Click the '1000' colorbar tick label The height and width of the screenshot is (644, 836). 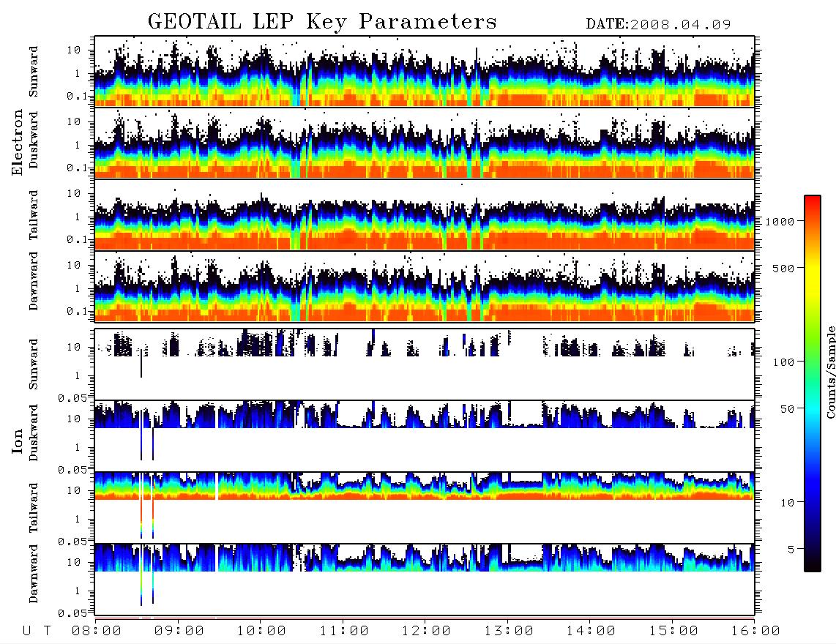[780, 221]
